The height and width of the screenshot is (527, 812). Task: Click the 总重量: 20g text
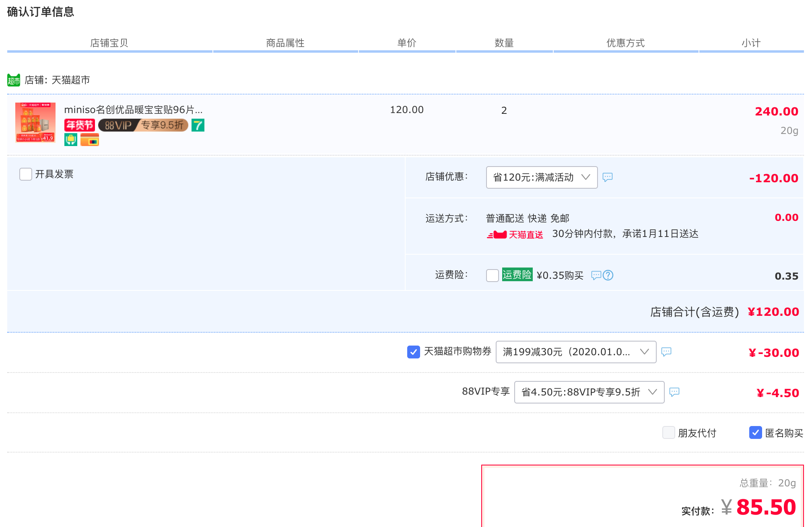tap(768, 483)
